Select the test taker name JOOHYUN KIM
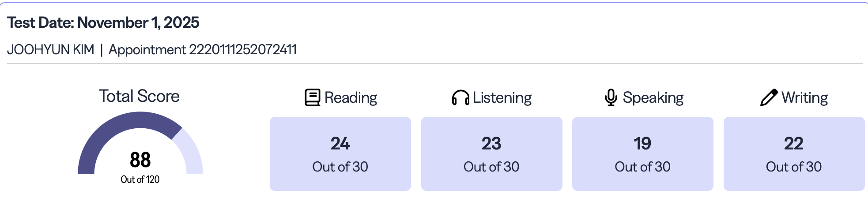Screen dimensions: 868x205 (x=51, y=49)
